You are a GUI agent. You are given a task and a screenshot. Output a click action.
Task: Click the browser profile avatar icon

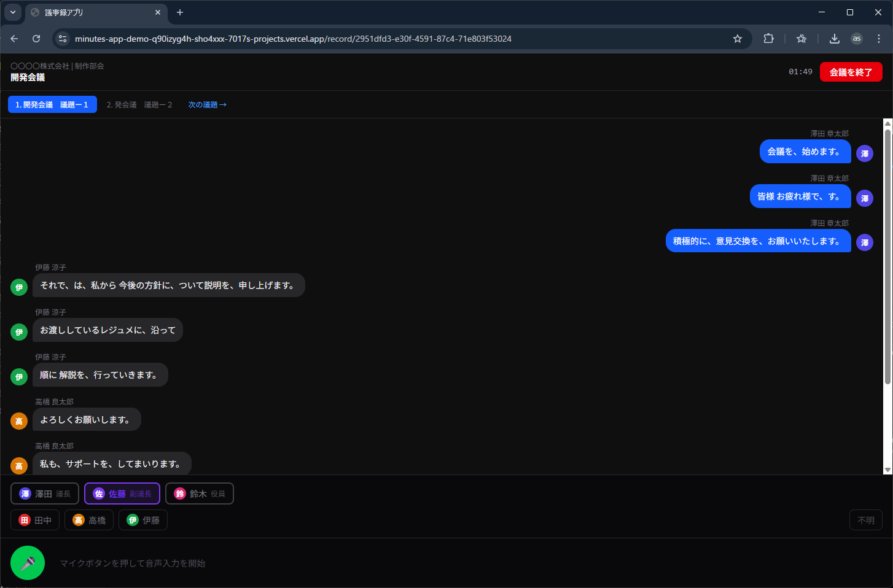[857, 39]
